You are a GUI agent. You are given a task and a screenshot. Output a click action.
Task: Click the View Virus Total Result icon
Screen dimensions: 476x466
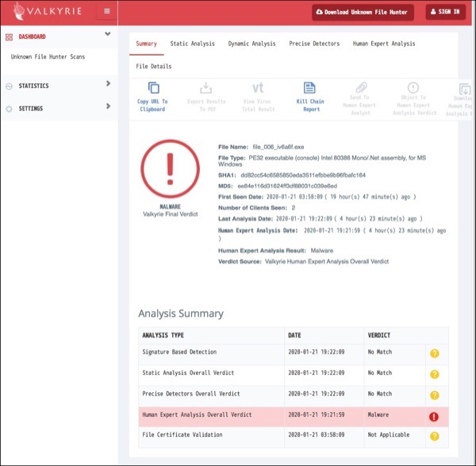258,88
